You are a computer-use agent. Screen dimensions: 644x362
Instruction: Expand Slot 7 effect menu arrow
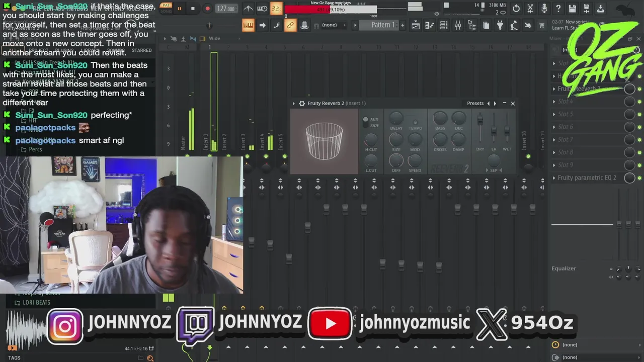(554, 140)
